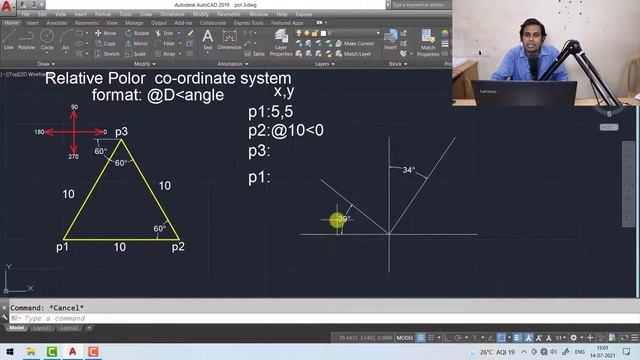Expand the Modify panel
This screenshot has width=640, height=360.
click(144, 64)
